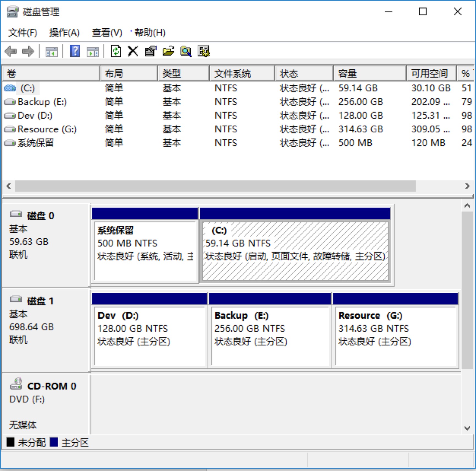The height and width of the screenshot is (471, 476).
Task: Click the Refresh toolbar icon
Action: tap(116, 51)
